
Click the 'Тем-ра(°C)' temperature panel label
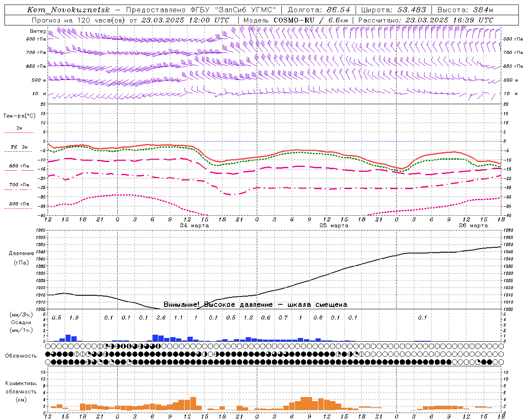[x=19, y=116]
